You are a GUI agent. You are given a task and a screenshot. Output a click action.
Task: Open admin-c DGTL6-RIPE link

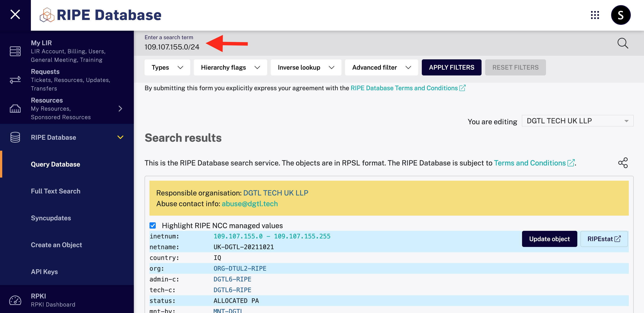[232, 279]
